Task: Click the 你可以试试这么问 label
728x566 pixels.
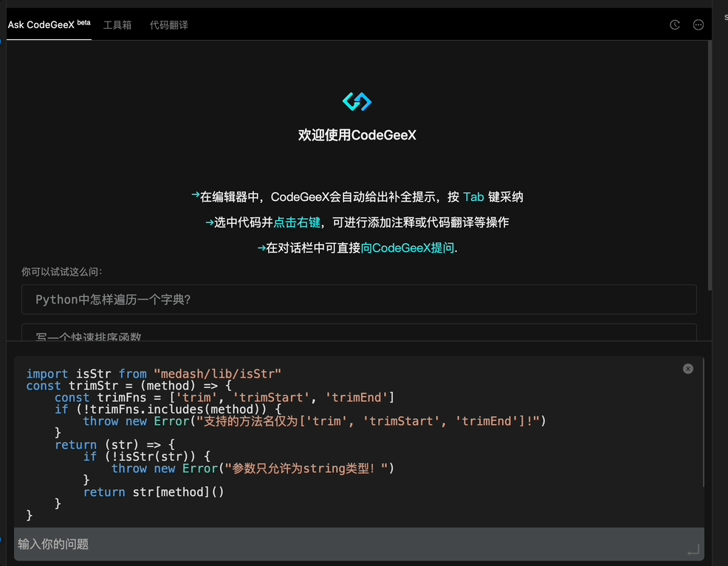Action: click(61, 272)
